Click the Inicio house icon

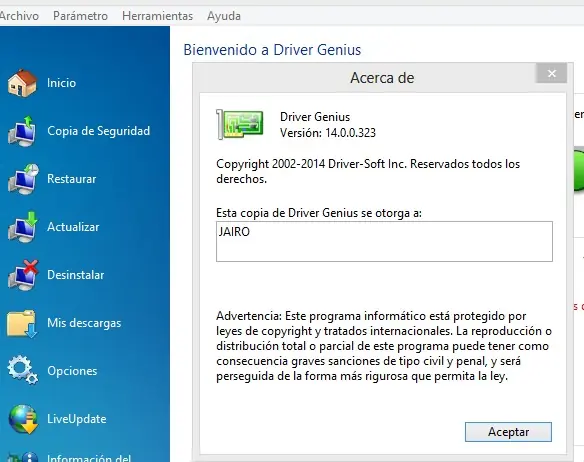[x=22, y=83]
